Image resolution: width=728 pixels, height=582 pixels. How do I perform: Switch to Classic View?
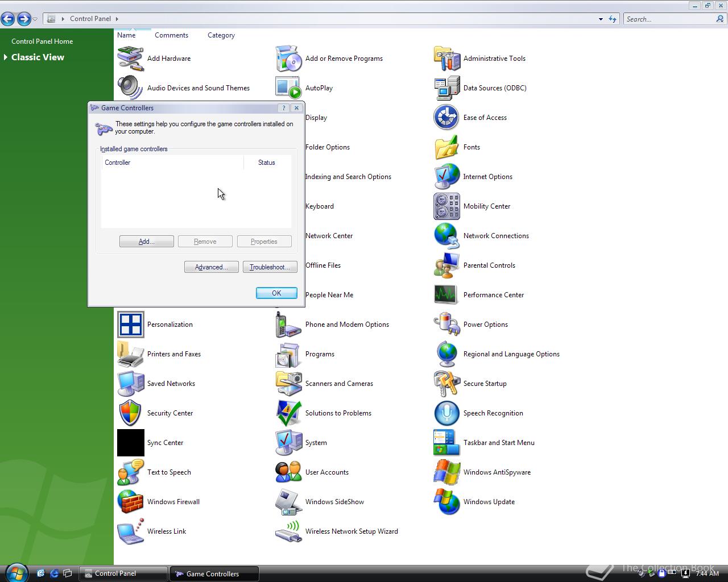38,57
